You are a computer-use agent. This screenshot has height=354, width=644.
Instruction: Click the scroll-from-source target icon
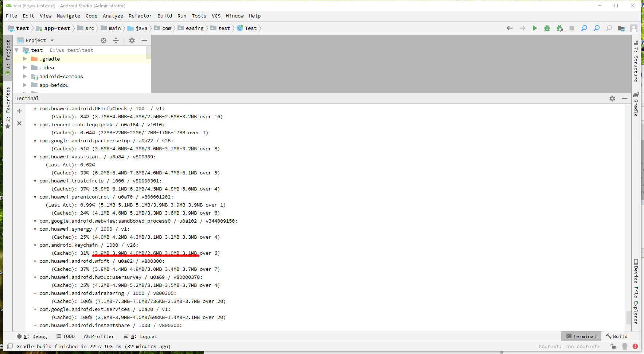pyautogui.click(x=104, y=41)
